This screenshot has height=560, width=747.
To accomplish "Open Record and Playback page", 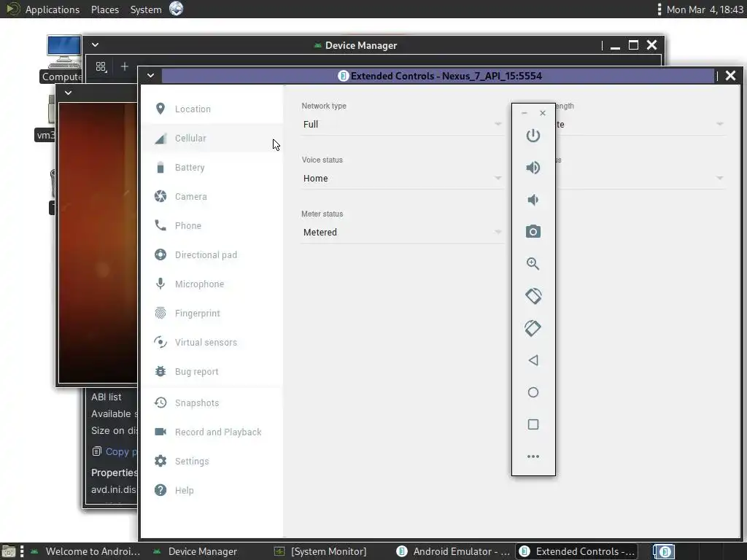I will tap(212, 432).
